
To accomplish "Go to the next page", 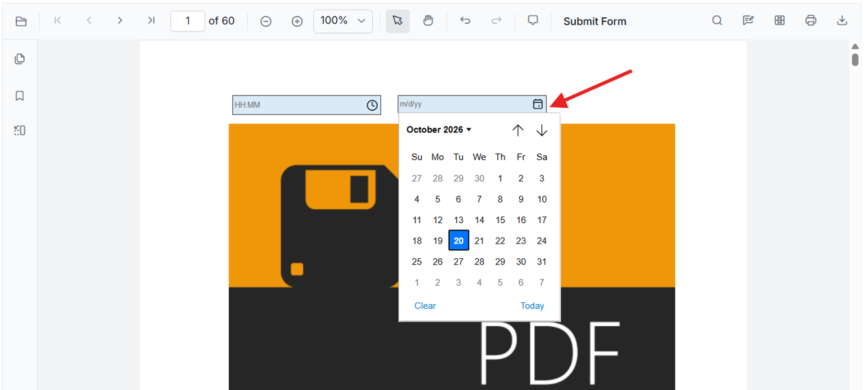I will (x=120, y=21).
